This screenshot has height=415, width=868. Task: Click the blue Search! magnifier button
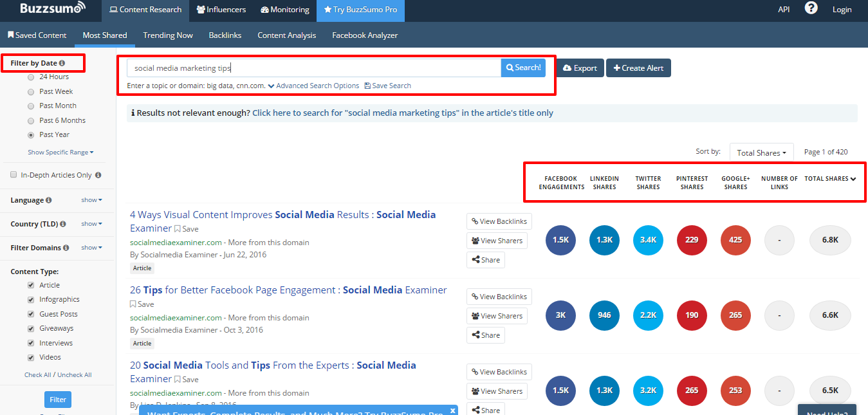click(x=523, y=68)
